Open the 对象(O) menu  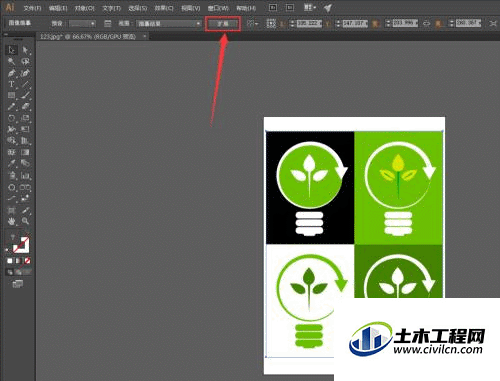[85, 8]
